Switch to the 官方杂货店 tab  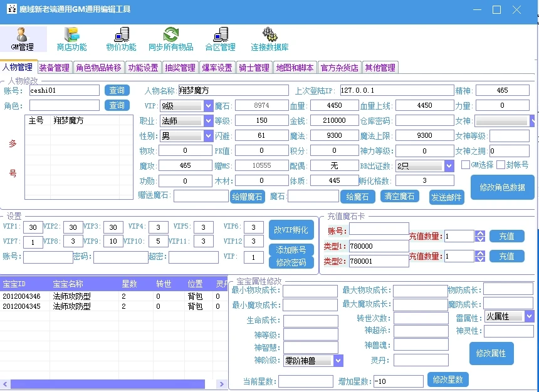(x=339, y=68)
